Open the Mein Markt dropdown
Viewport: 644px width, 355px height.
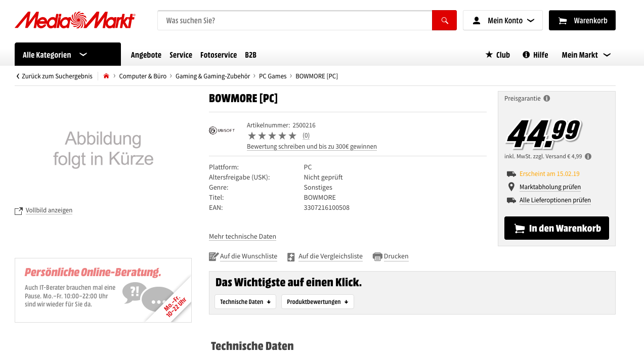click(586, 55)
